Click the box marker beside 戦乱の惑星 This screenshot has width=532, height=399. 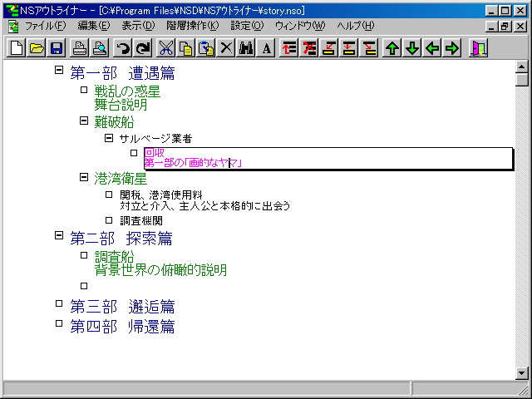(x=84, y=90)
